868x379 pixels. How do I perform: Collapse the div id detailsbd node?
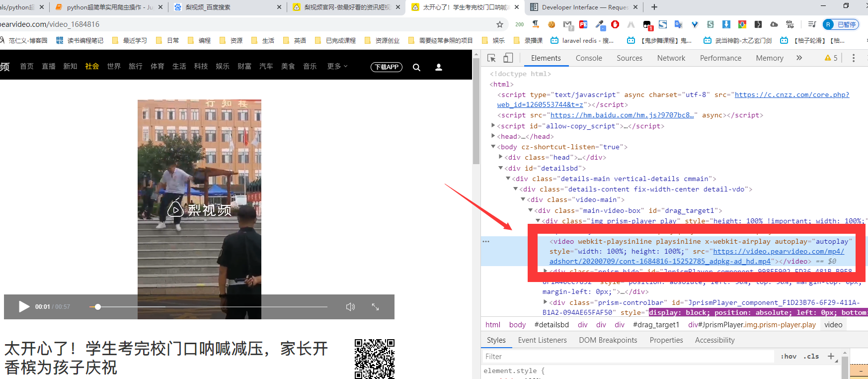pyautogui.click(x=501, y=168)
